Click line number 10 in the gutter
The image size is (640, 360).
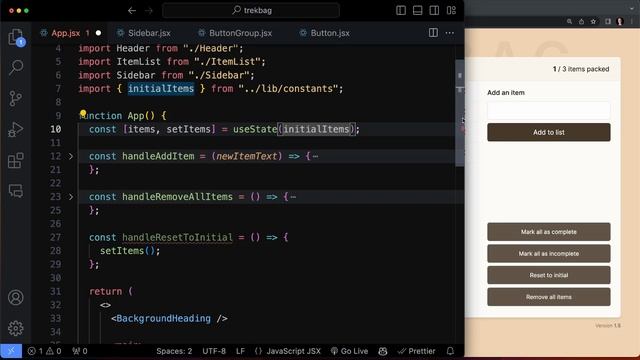tap(56, 129)
